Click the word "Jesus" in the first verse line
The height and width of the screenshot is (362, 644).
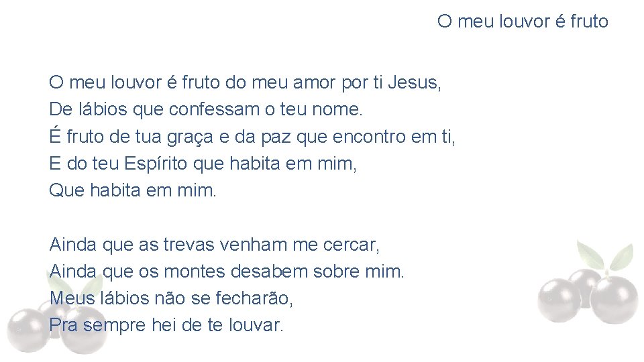point(413,82)
